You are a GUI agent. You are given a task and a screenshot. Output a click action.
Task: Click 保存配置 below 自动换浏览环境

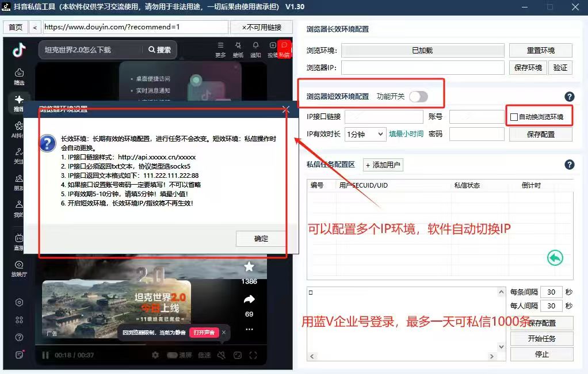[x=540, y=134]
